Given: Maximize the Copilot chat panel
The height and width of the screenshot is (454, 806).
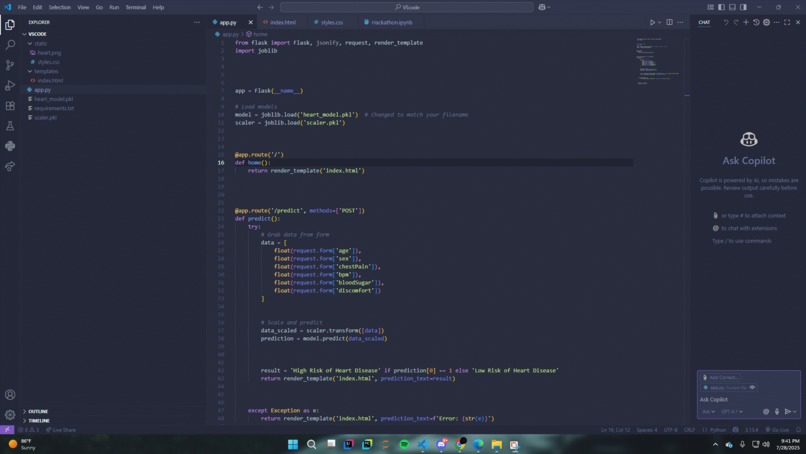Looking at the screenshot, I should pyautogui.click(x=787, y=22).
